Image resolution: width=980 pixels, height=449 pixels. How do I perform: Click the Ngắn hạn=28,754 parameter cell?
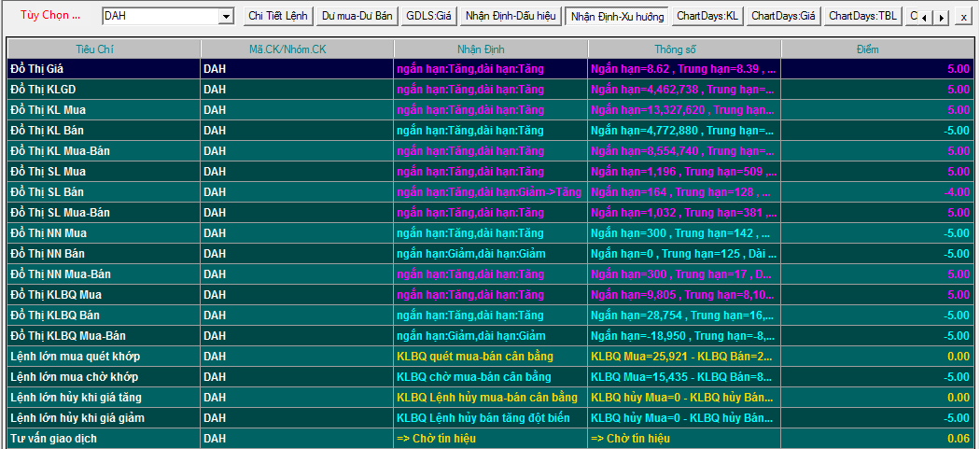pos(684,316)
